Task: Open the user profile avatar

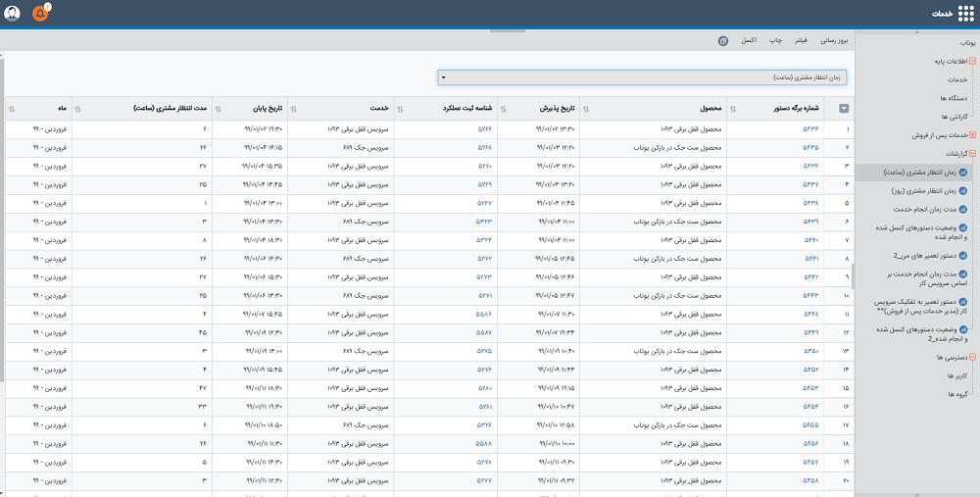Action: click(12, 13)
